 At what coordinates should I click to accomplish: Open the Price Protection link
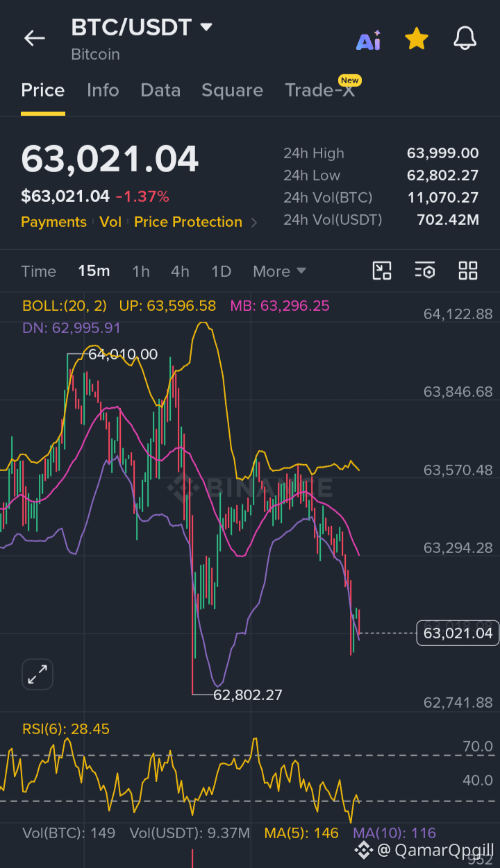point(188,222)
